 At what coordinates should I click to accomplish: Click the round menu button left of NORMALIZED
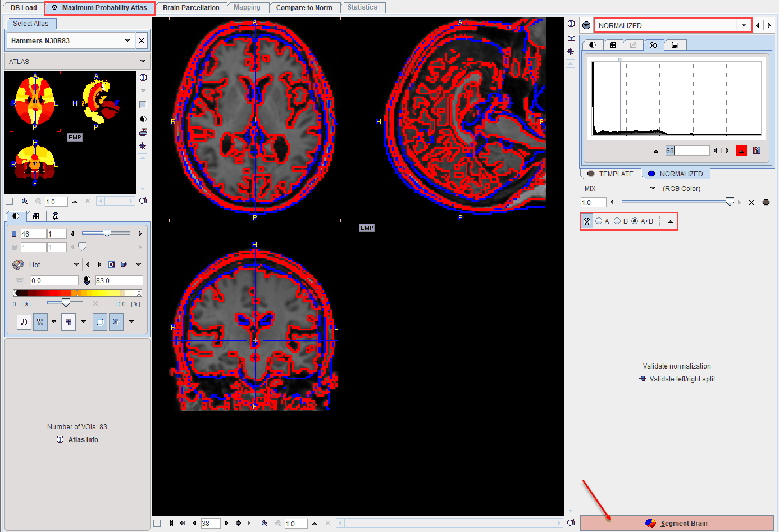point(586,25)
